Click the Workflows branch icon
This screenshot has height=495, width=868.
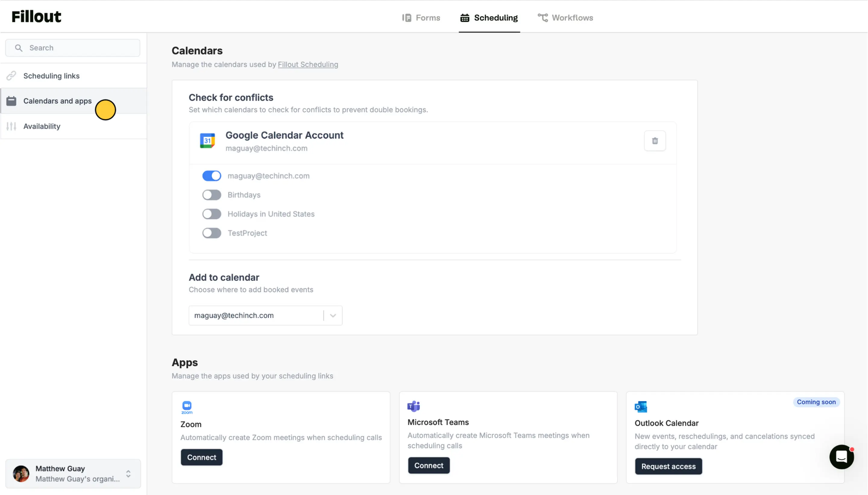pos(543,18)
